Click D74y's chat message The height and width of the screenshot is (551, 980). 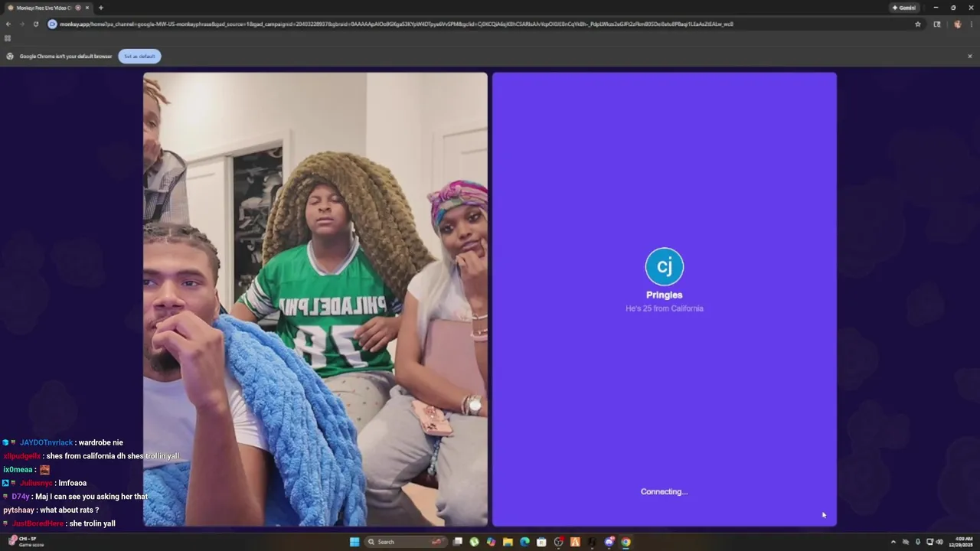click(x=75, y=497)
